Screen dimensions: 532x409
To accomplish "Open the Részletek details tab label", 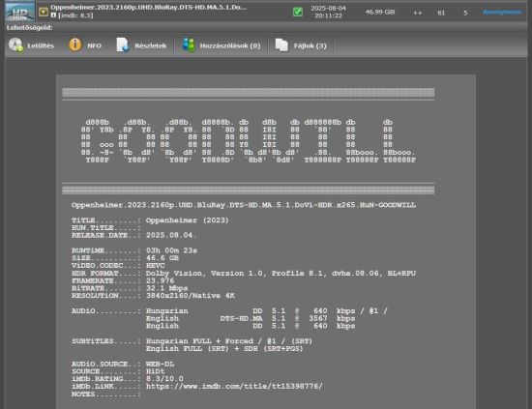I will click(x=151, y=45).
